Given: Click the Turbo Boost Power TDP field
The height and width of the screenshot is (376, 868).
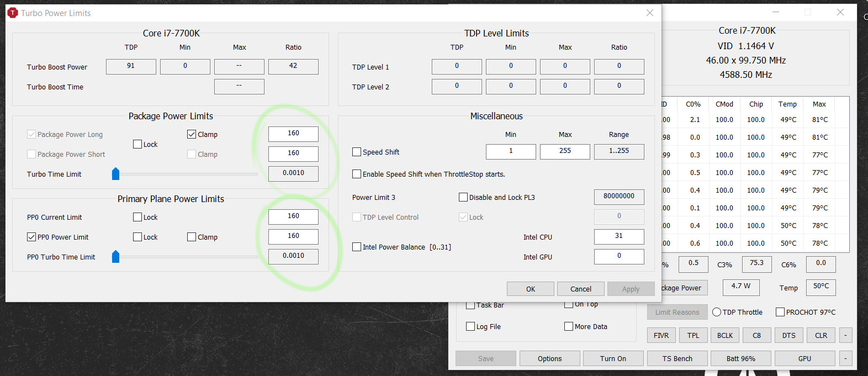Looking at the screenshot, I should coord(131,66).
